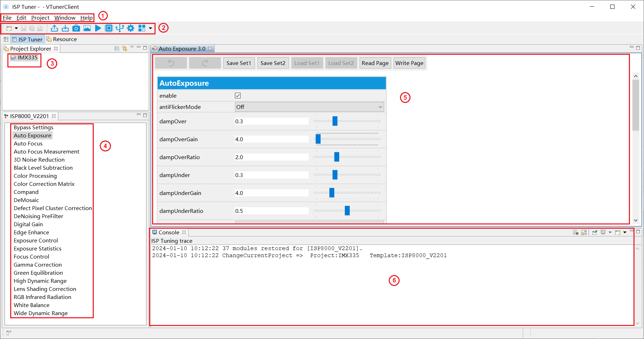
Task: Open the Edit menu
Action: point(21,18)
